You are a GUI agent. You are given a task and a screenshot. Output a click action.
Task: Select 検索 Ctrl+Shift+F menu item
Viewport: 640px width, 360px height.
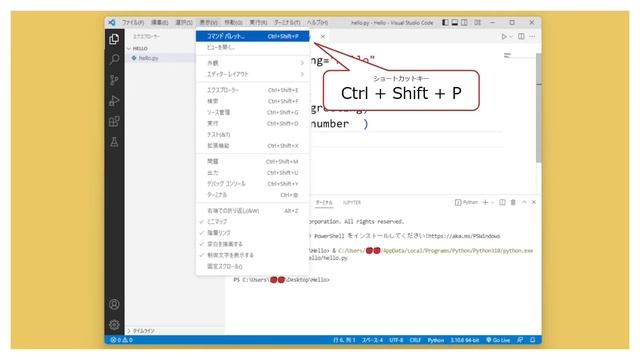253,101
